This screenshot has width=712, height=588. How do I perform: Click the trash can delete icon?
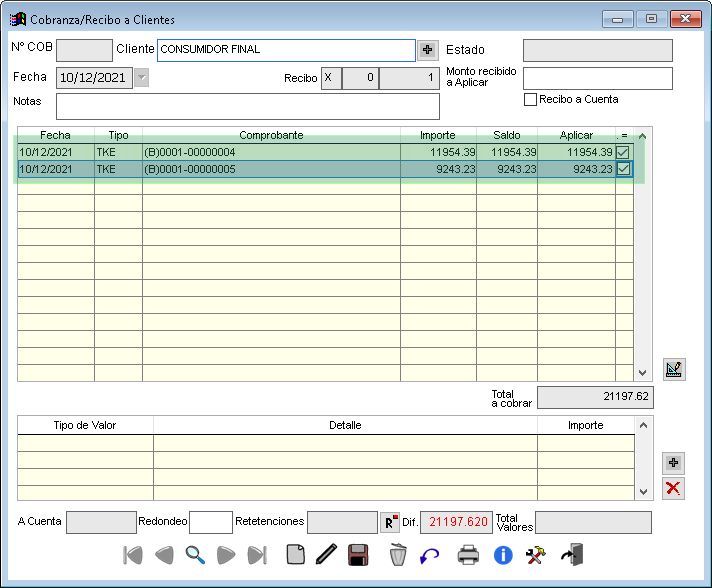pyautogui.click(x=398, y=555)
